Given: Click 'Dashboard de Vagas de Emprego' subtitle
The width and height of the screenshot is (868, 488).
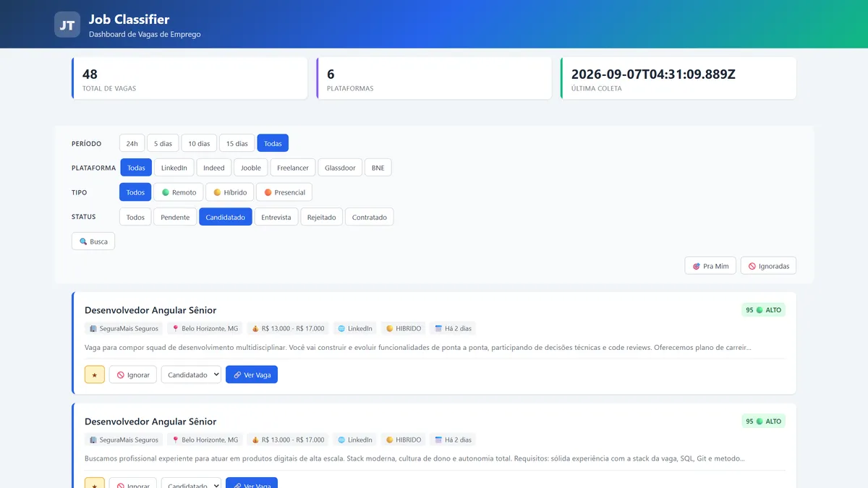Looking at the screenshot, I should [x=145, y=34].
